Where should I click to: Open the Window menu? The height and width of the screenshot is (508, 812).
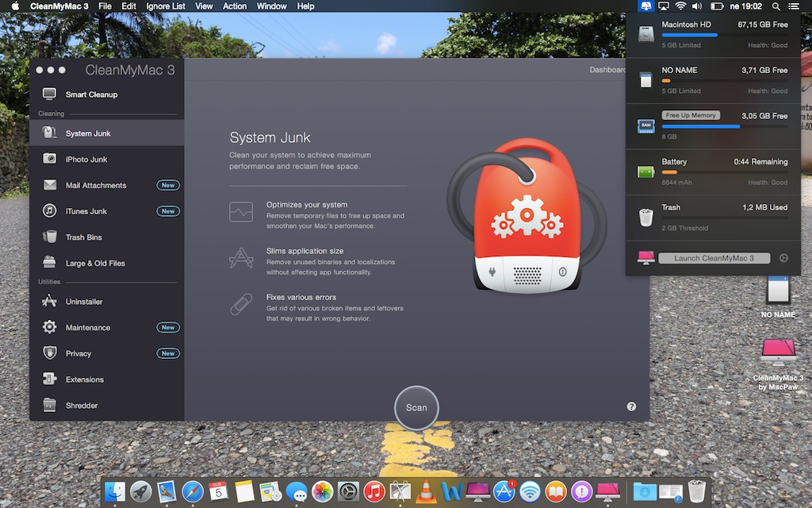click(x=271, y=6)
